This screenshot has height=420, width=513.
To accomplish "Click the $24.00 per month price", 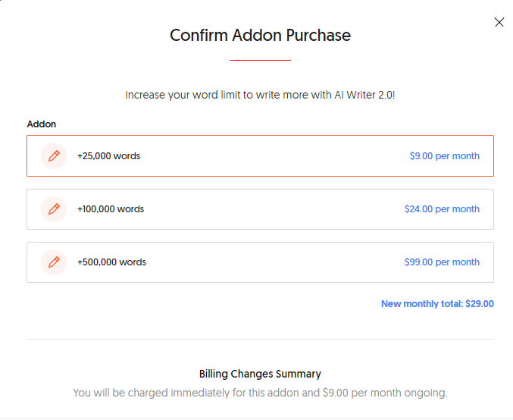I will pos(442,209).
